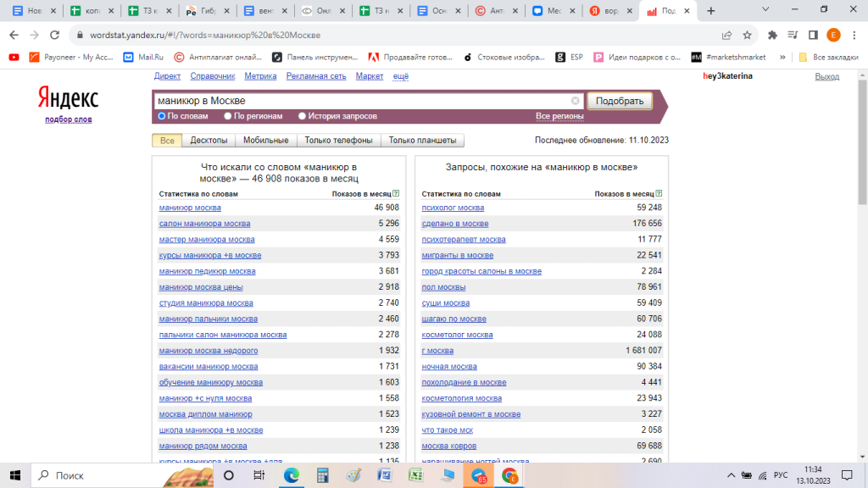Open the Payoneer bookmark
Viewport: 868px width, 488px height.
71,57
